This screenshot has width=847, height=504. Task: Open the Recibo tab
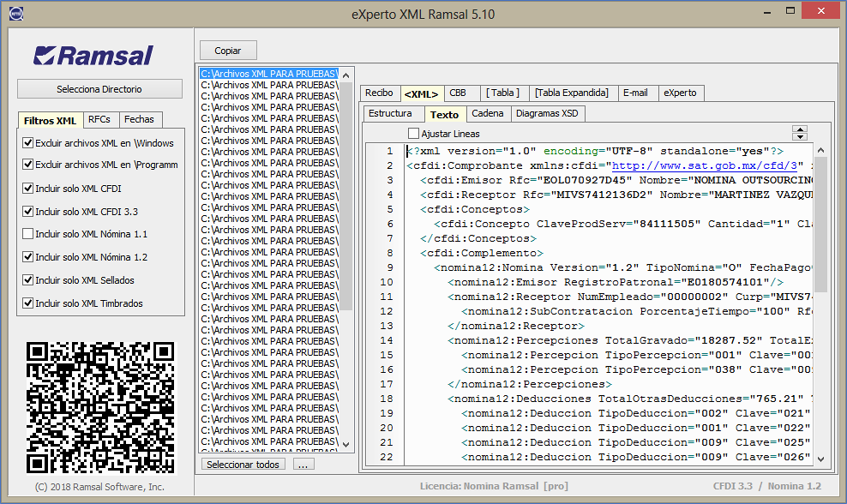(x=379, y=93)
